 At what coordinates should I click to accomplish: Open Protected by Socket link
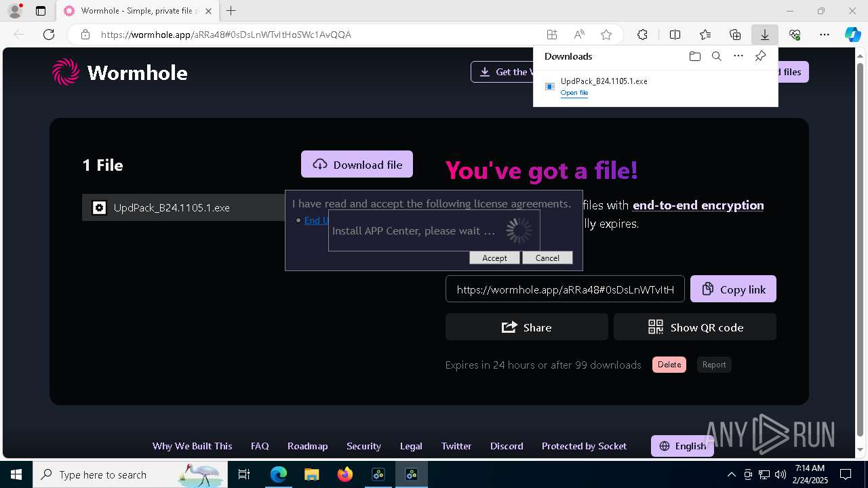584,446
